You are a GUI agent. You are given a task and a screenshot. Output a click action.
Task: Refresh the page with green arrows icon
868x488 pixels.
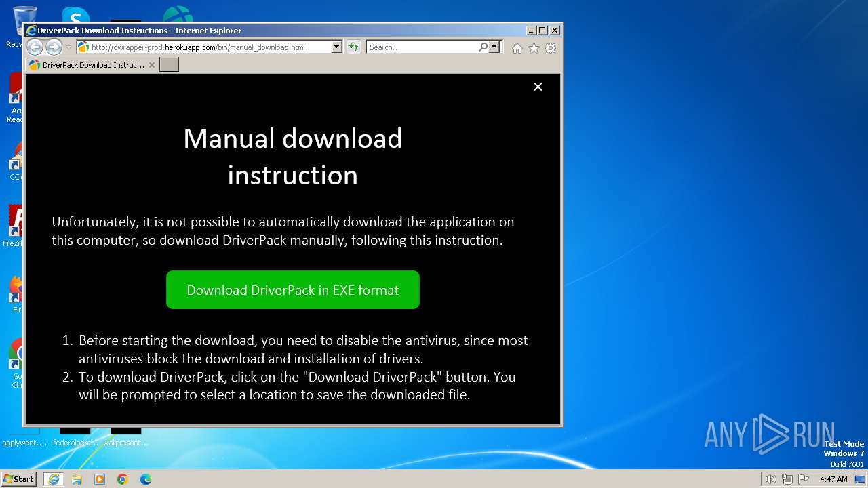click(x=353, y=47)
